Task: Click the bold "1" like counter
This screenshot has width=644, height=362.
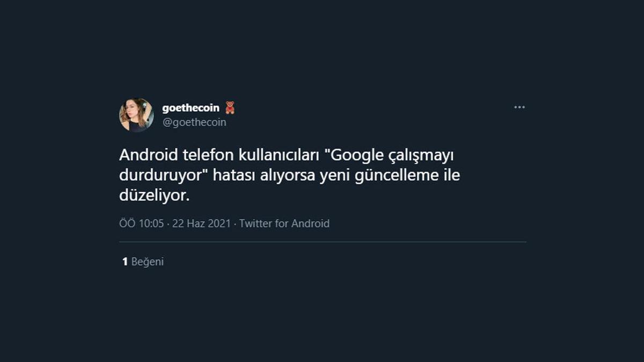Action: pyautogui.click(x=125, y=262)
